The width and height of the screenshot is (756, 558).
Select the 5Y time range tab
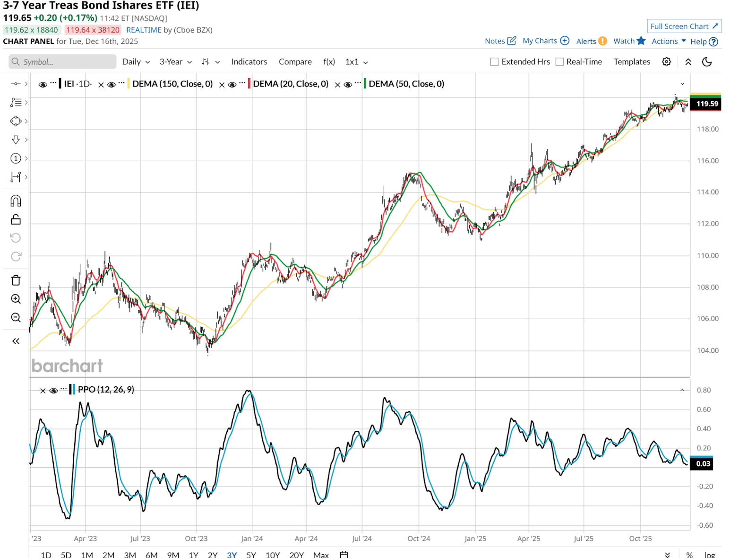pyautogui.click(x=251, y=554)
